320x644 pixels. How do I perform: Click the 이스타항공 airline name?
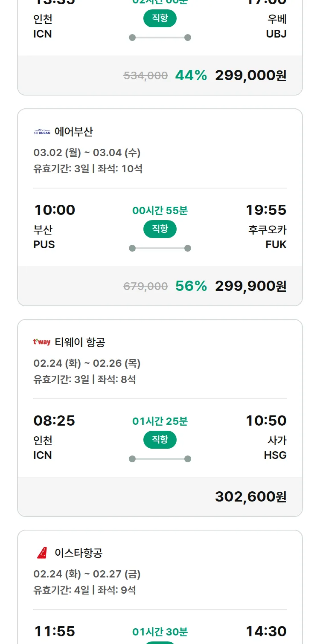(79, 553)
